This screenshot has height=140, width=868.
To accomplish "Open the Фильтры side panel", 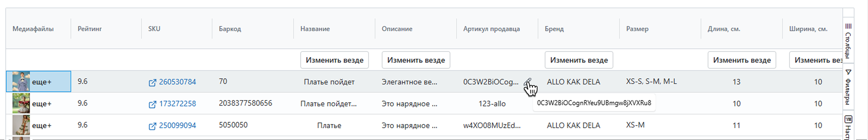I will click(848, 87).
